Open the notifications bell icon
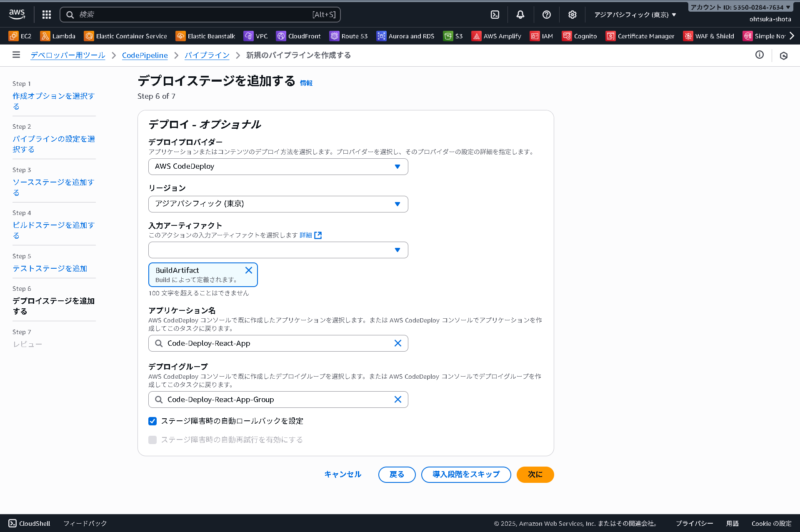The width and height of the screenshot is (800, 532). pyautogui.click(x=520, y=14)
